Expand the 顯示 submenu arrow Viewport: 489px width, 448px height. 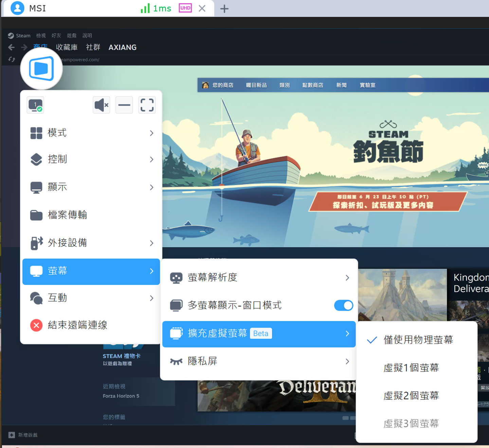click(152, 187)
